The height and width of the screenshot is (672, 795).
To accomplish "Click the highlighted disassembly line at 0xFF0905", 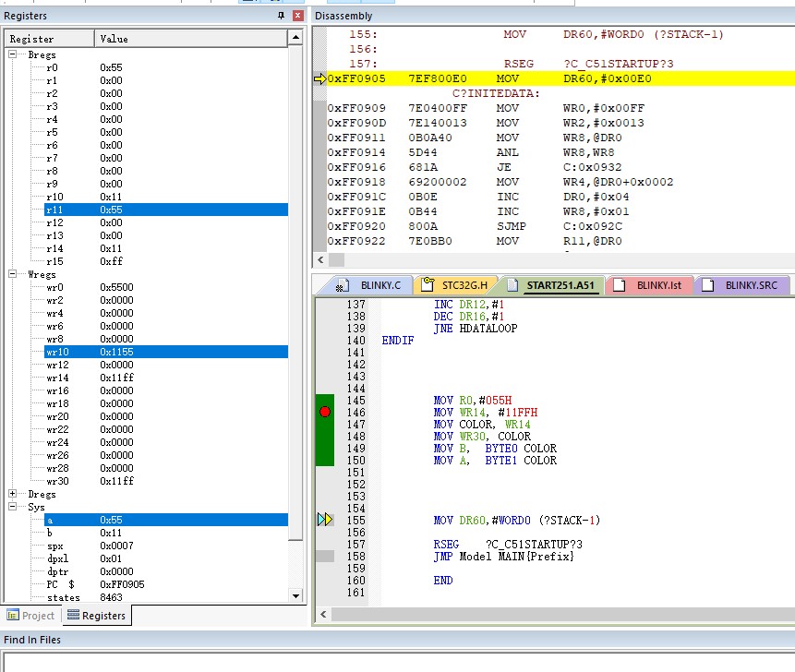I will (x=560, y=78).
